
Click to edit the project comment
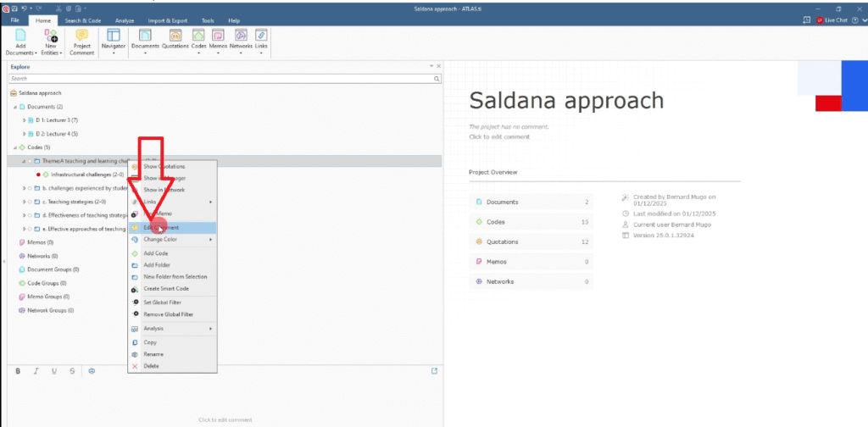point(499,136)
